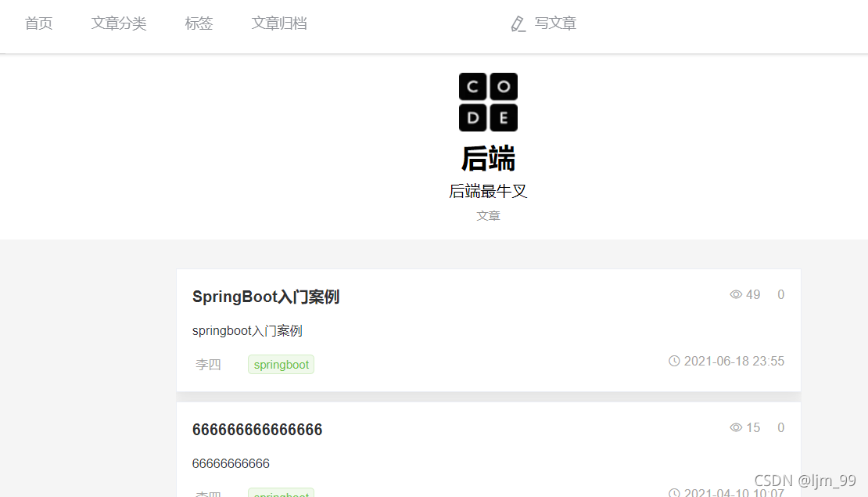868x497 pixels.
Task: Select 文章归档 article archive menu
Action: [279, 23]
